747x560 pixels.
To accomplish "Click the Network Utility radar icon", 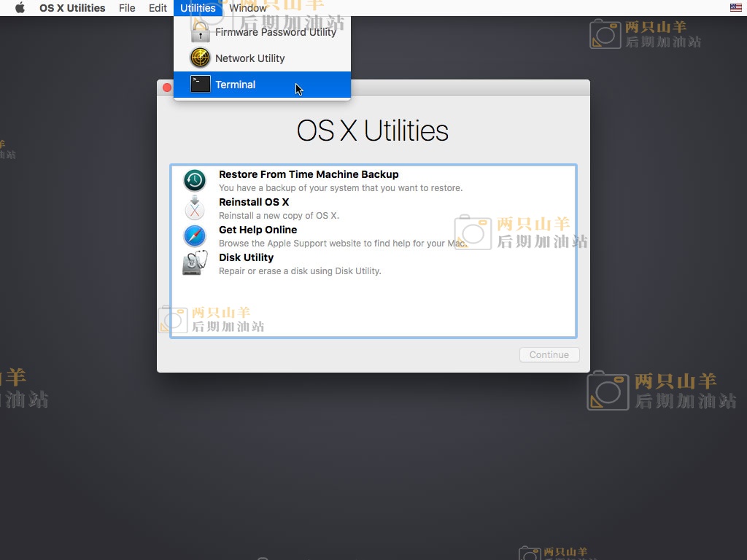I will (x=200, y=58).
